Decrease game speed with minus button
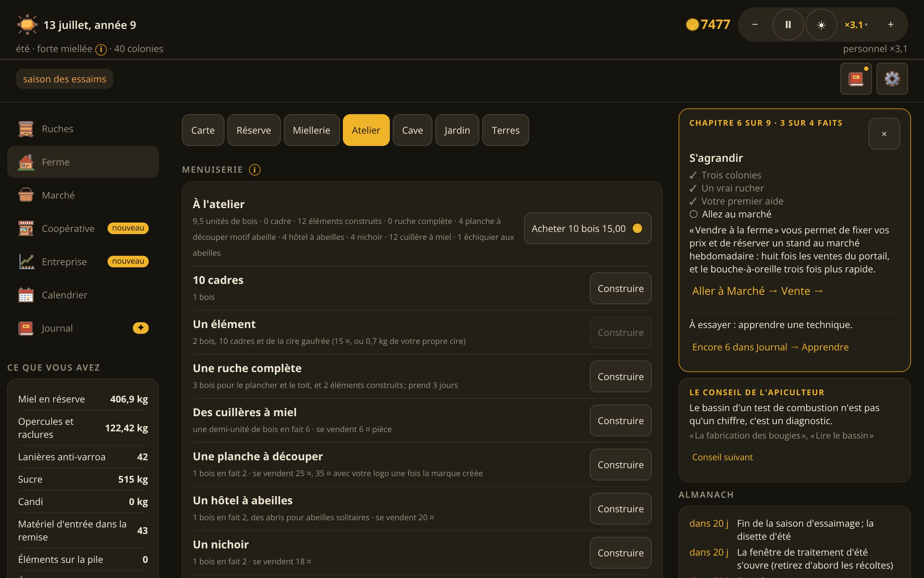Image resolution: width=924 pixels, height=578 pixels. coord(755,25)
